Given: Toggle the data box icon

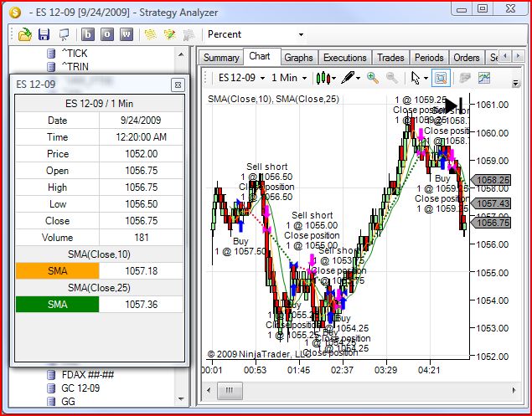Looking at the screenshot, I should click(x=441, y=79).
